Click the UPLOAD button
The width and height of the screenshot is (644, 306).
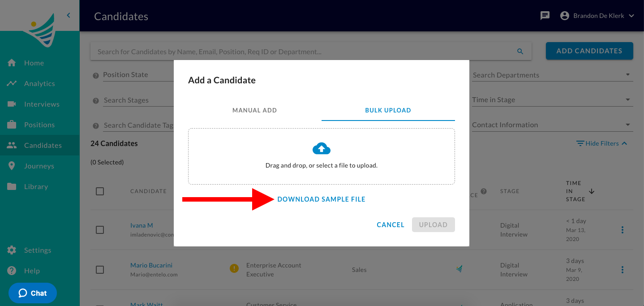click(434, 225)
